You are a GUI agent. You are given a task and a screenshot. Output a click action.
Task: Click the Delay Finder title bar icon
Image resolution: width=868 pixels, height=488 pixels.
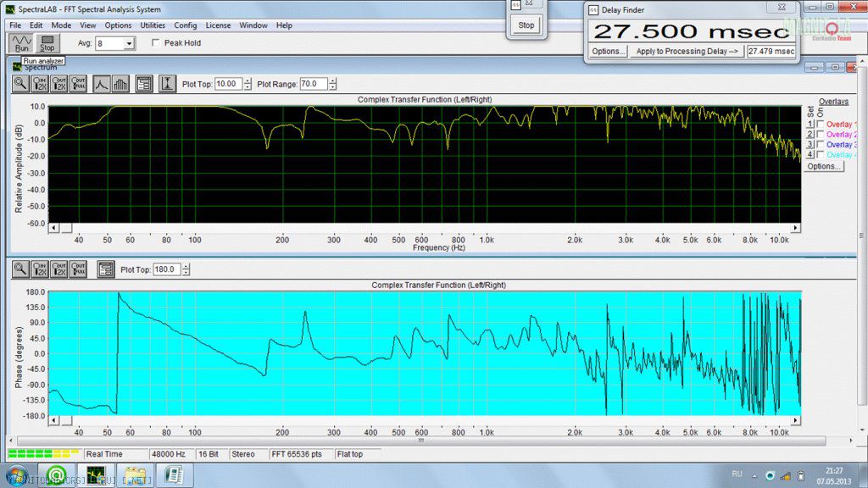593,10
